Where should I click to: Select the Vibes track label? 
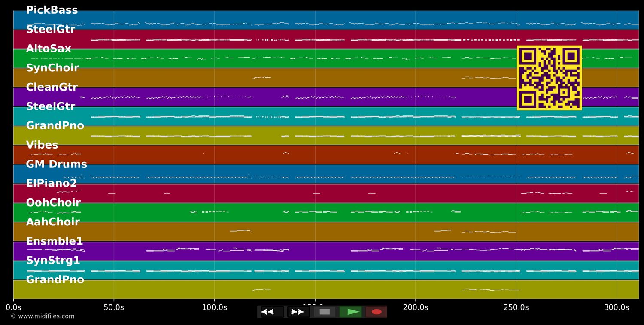42,145
